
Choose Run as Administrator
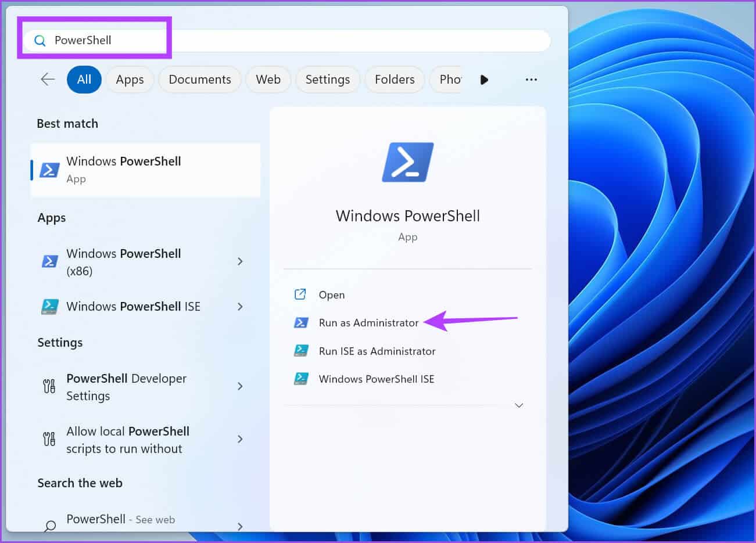(368, 323)
